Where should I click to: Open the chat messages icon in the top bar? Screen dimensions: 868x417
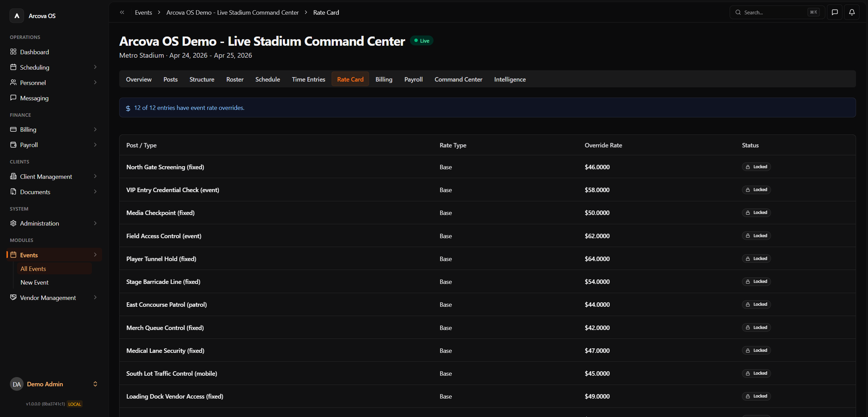point(835,12)
